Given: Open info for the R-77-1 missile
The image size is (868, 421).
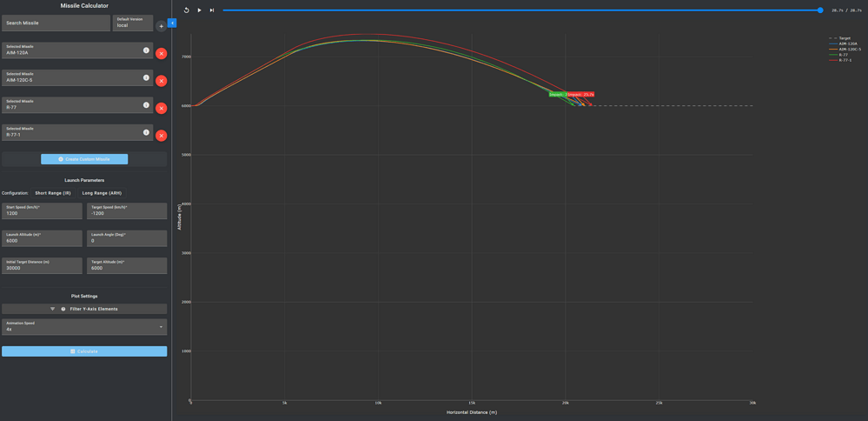Looking at the screenshot, I should click(x=146, y=132).
